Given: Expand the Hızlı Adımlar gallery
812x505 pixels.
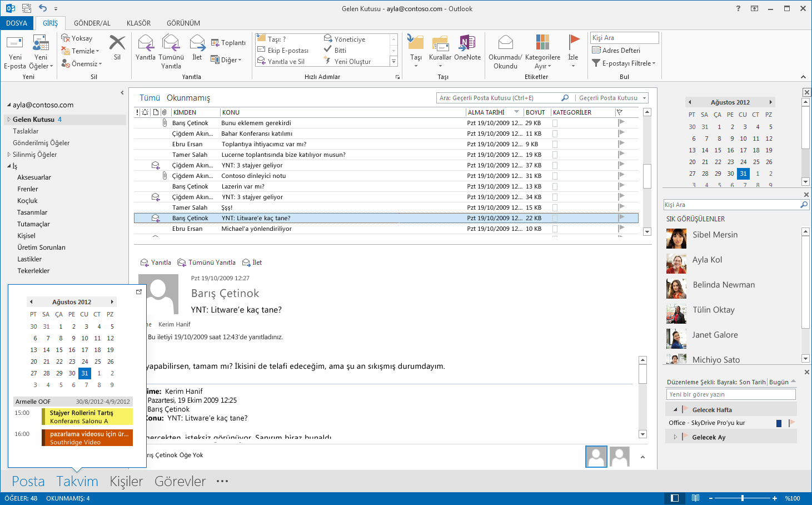Looking at the screenshot, I should tap(393, 62).
